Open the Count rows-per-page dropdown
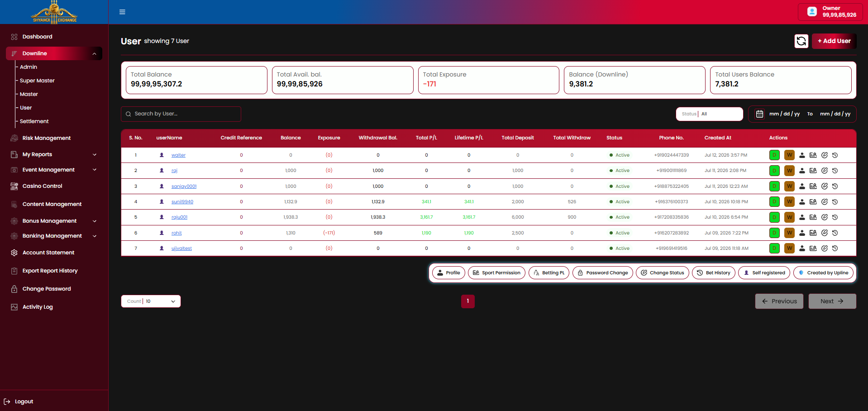 pos(151,301)
